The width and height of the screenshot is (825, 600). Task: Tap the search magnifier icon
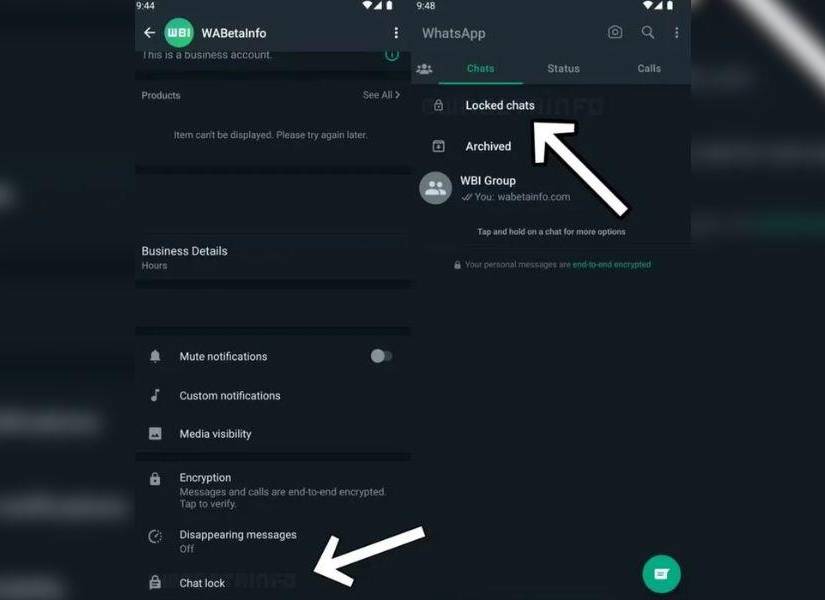point(648,33)
